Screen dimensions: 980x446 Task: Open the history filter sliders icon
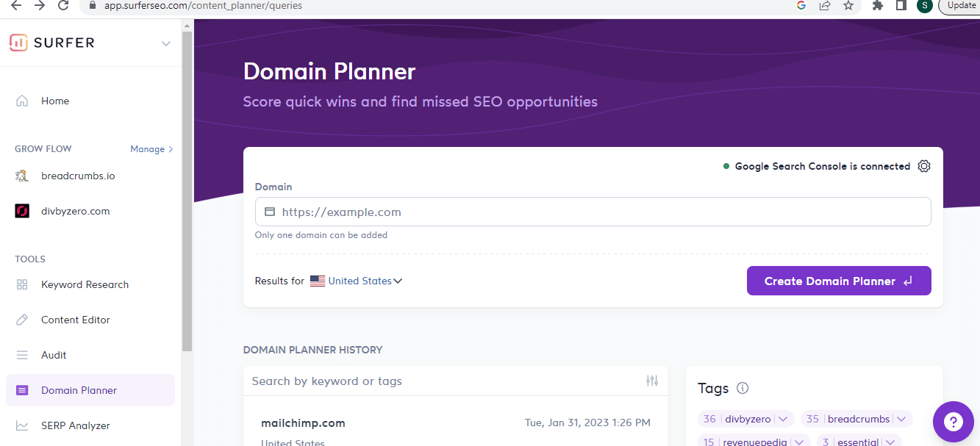point(652,381)
